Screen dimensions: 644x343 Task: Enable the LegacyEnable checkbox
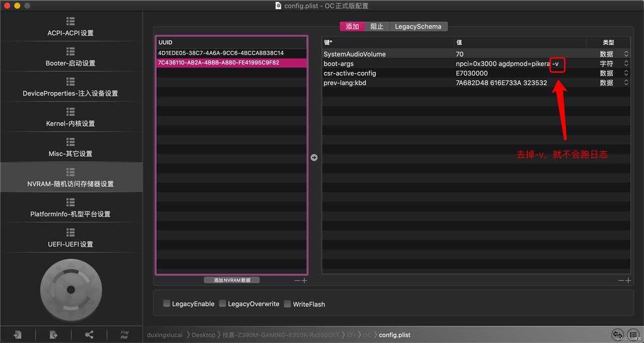[167, 304]
